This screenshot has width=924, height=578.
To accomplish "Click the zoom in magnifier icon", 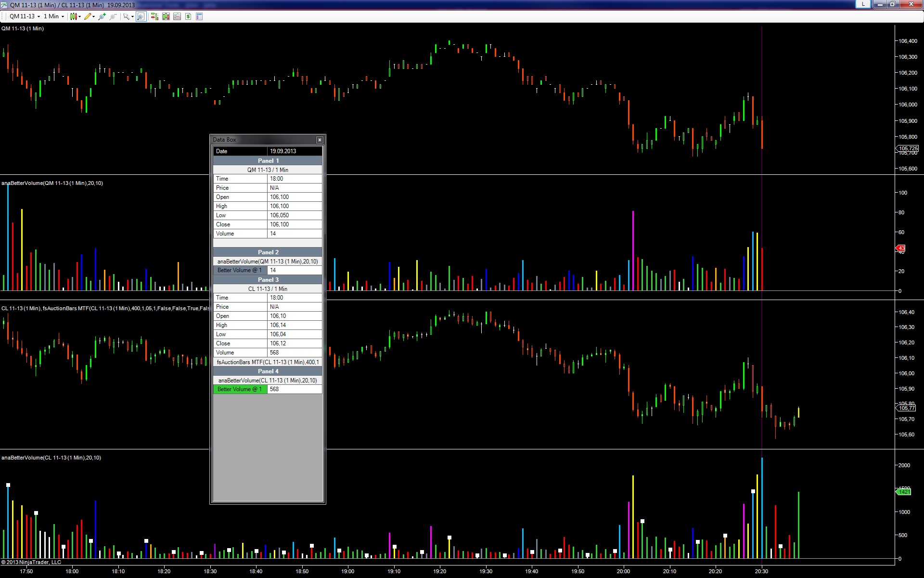I will (x=102, y=16).
